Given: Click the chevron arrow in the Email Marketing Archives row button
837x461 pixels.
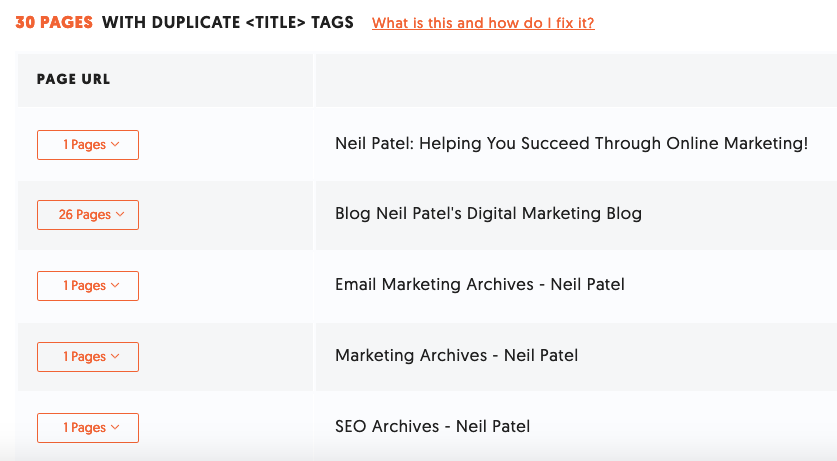Looking at the screenshot, I should [115, 285].
